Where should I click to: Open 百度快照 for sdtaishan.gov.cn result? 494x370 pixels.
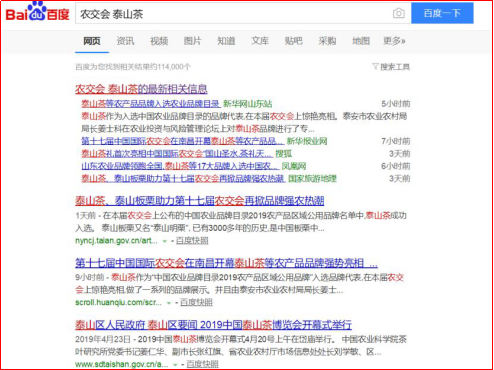tap(202, 364)
